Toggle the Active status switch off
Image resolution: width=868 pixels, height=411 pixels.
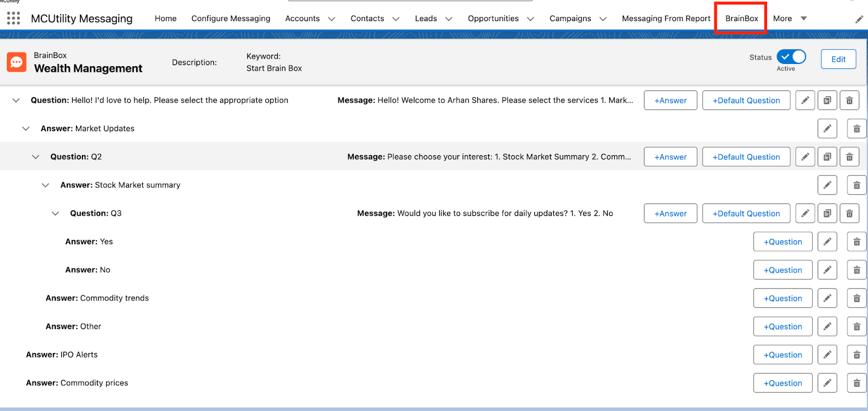[x=791, y=57]
